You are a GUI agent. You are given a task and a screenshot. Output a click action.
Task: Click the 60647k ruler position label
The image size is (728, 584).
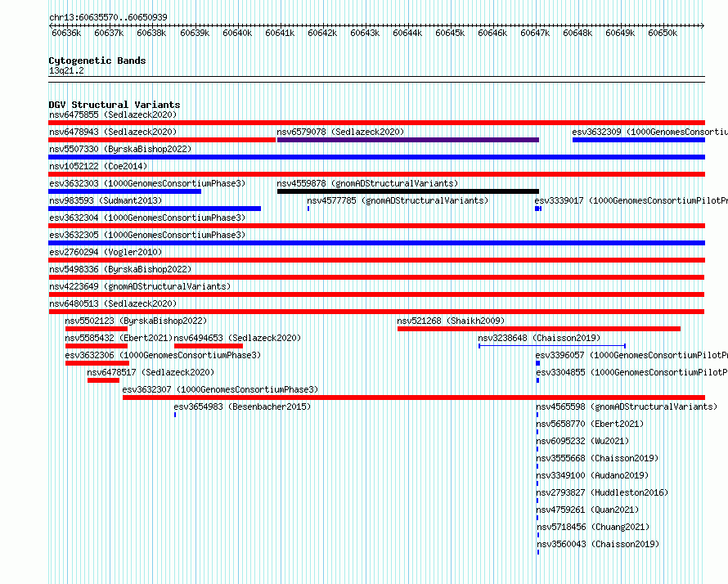point(535,33)
